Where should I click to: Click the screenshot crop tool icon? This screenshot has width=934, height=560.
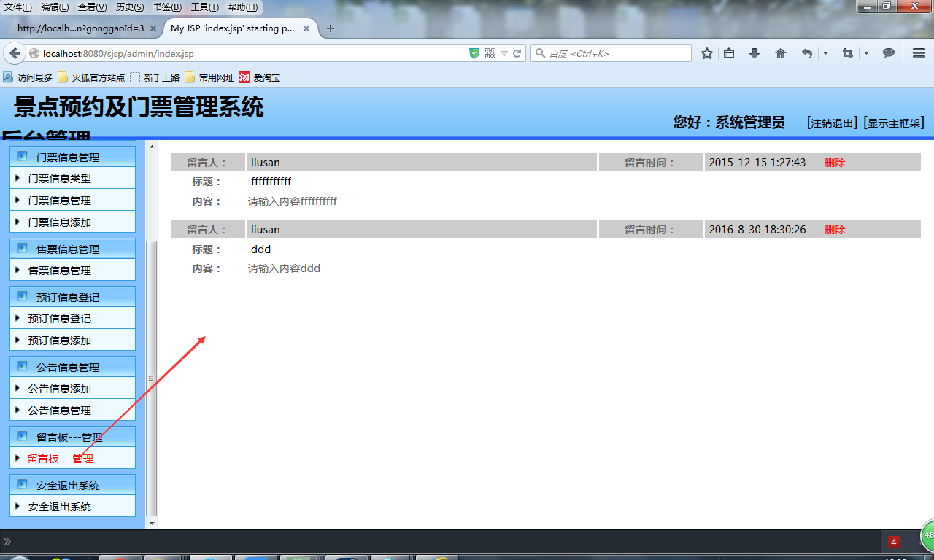(847, 53)
